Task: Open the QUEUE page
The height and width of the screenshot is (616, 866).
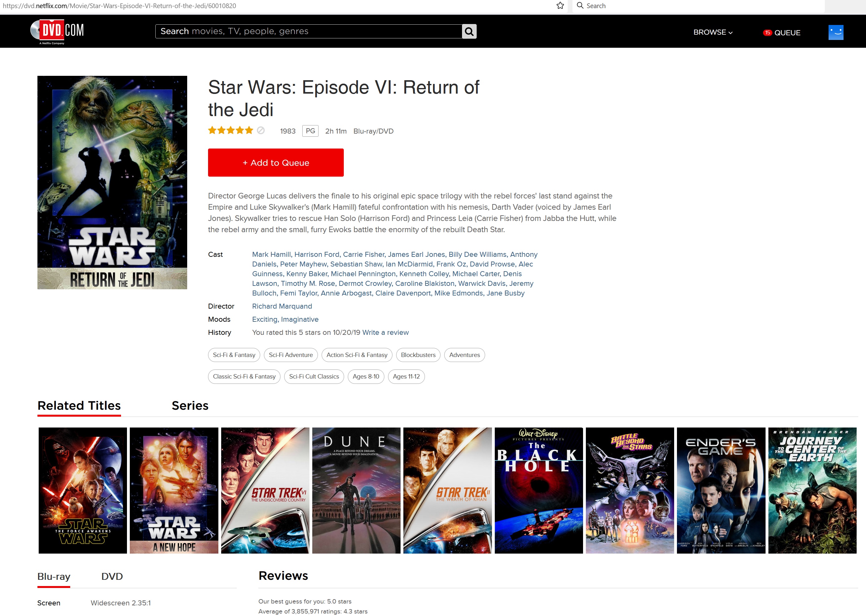Action: [x=787, y=33]
